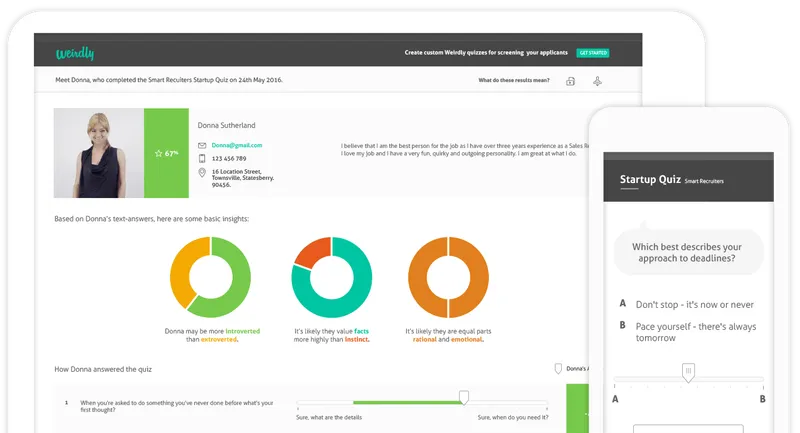
Task: Click the word 'emotional' in chart caption
Action: 467,340
